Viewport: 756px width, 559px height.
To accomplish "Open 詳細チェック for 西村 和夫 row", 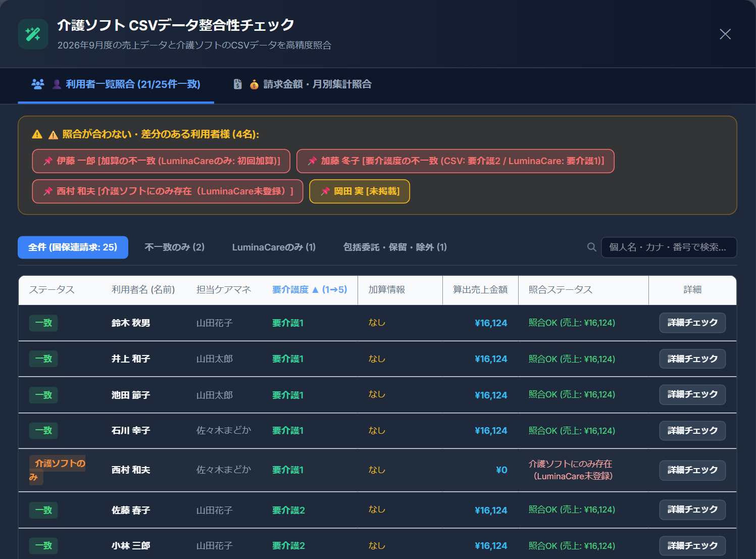I will click(x=692, y=470).
